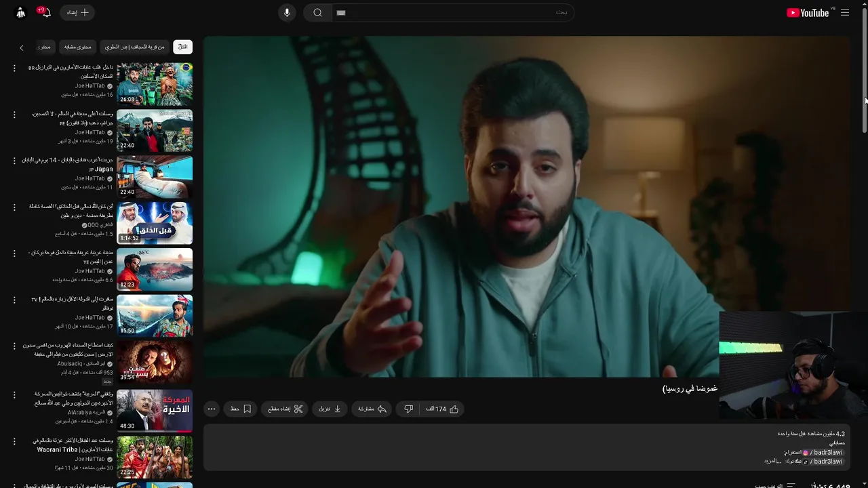Create a clip using the scissors button

click(285, 409)
